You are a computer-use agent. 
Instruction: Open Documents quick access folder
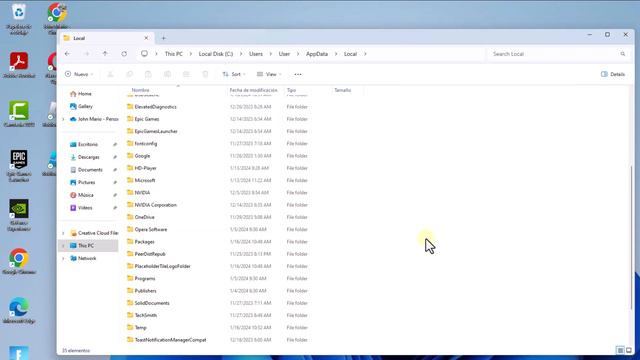pyautogui.click(x=90, y=170)
